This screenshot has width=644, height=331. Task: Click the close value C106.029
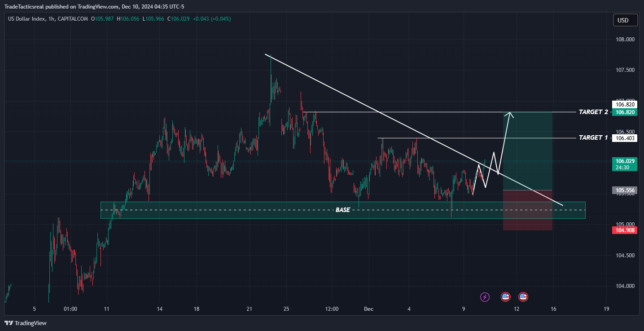click(179, 19)
